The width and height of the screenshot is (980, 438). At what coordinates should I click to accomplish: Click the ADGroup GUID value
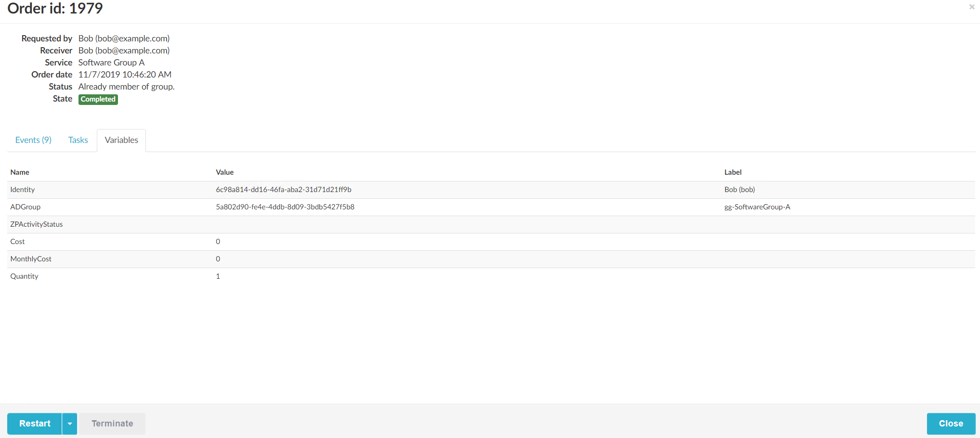click(x=285, y=207)
